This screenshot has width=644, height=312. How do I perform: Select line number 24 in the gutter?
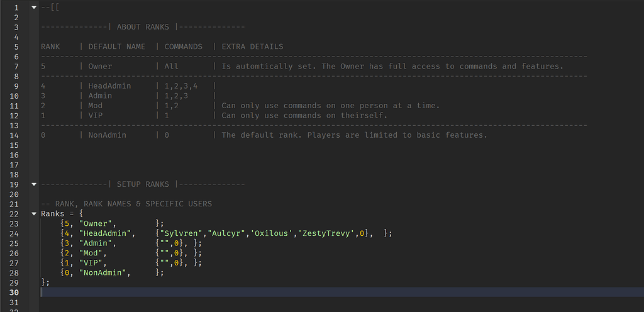coord(13,233)
